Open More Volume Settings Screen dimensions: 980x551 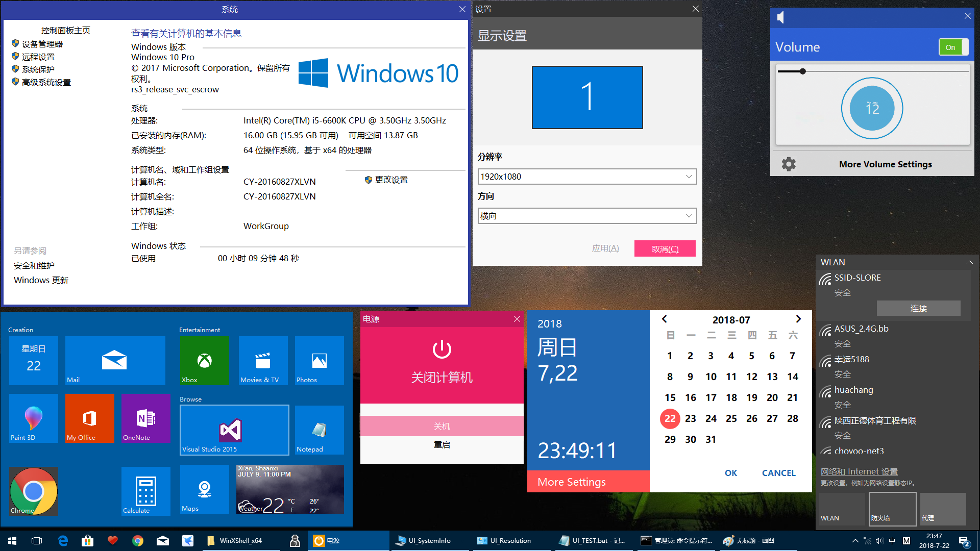click(x=886, y=164)
